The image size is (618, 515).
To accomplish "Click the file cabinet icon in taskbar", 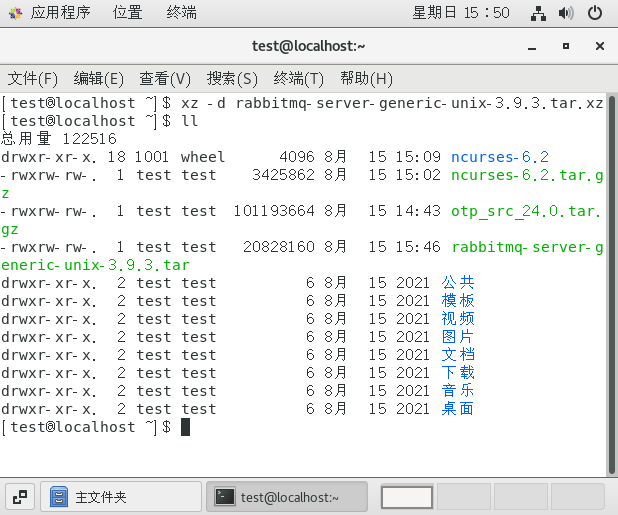I will tap(59, 497).
